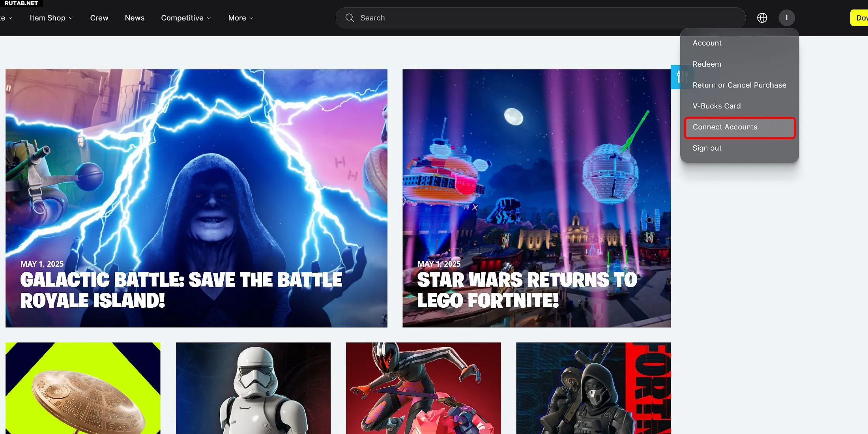Open the News page
The height and width of the screenshot is (434, 868).
tap(135, 18)
